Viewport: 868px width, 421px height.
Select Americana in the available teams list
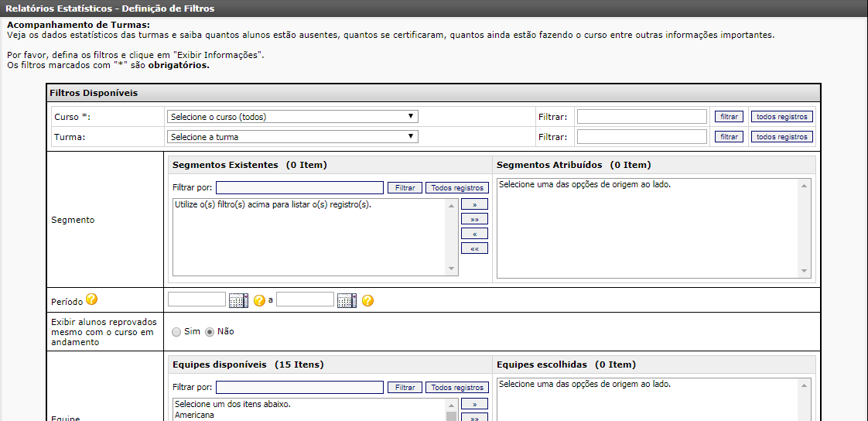click(x=194, y=415)
